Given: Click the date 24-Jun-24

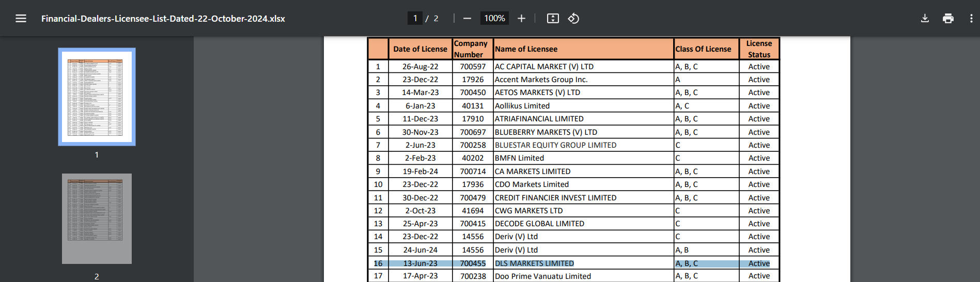Looking at the screenshot, I should (420, 250).
